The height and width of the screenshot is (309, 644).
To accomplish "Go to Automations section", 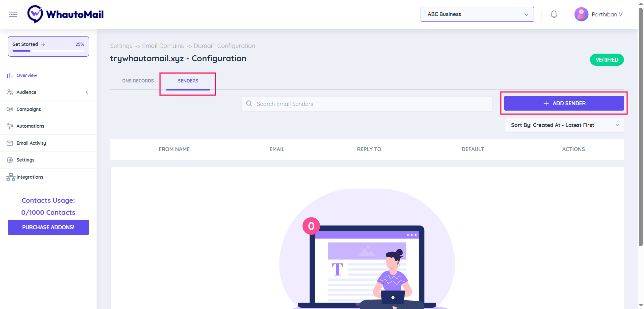I will tap(30, 126).
